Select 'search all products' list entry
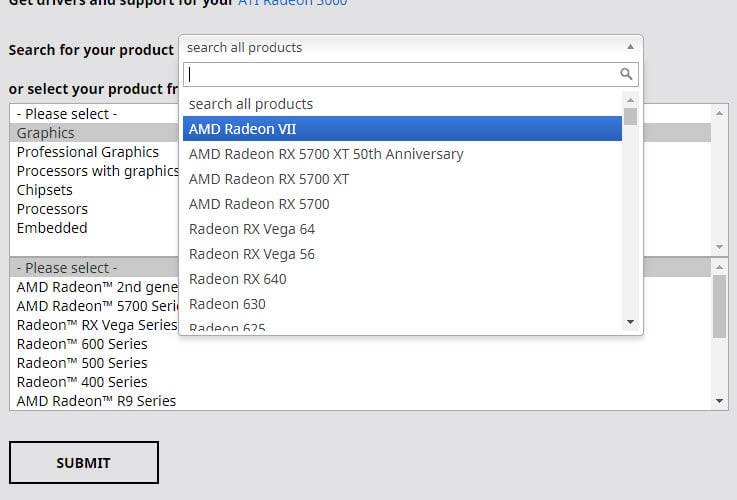Image resolution: width=737 pixels, height=500 pixels. click(x=402, y=104)
